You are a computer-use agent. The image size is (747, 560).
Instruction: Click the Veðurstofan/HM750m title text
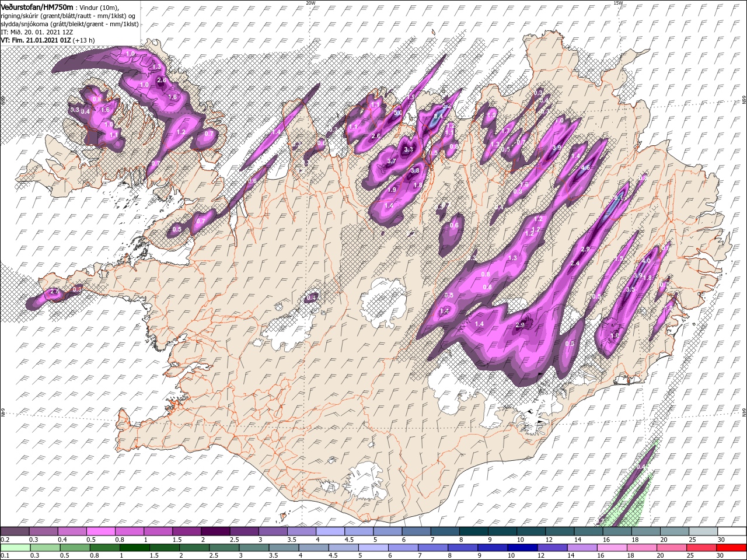coord(37,6)
